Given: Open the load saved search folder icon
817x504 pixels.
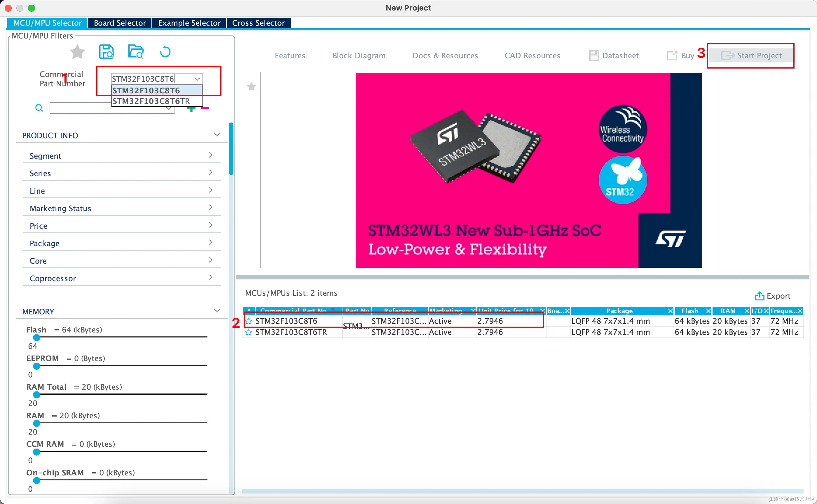Looking at the screenshot, I should pyautogui.click(x=136, y=52).
